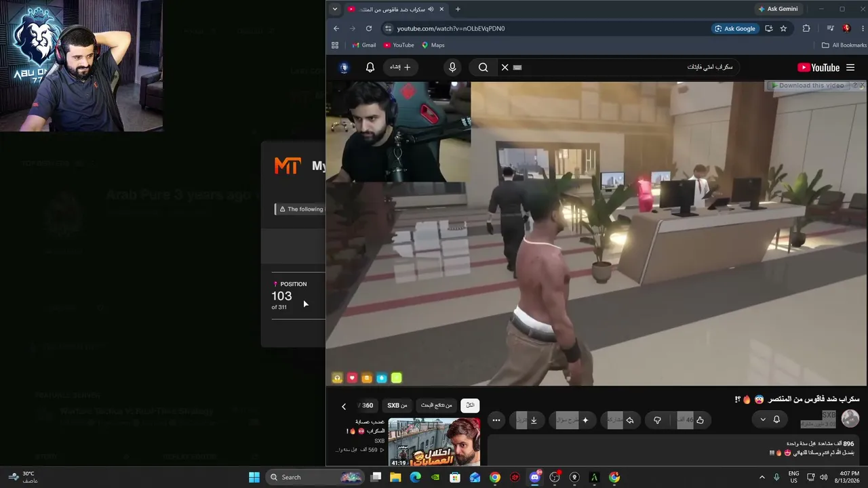This screenshot has width=868, height=488.
Task: Open more actions three-dot menu under video
Action: click(x=496, y=420)
